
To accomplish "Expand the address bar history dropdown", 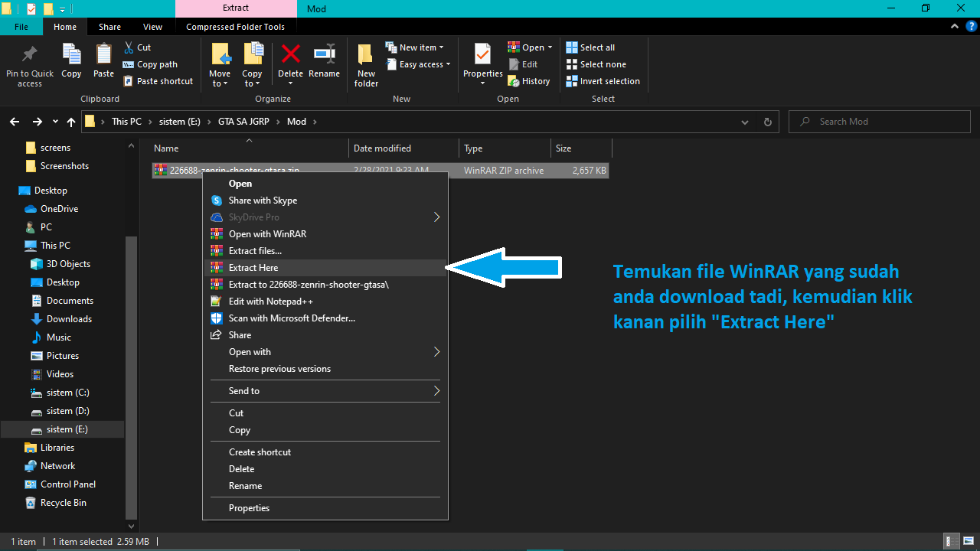I will (x=745, y=122).
